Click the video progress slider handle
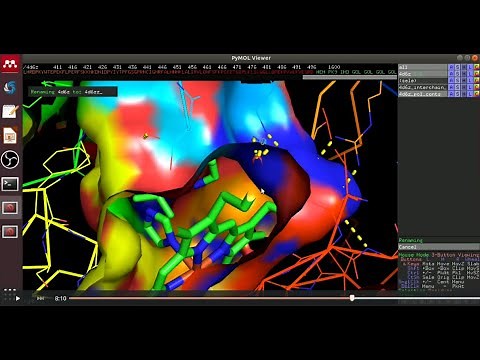Image resolution: width=480 pixels, height=360 pixels. coord(352,298)
